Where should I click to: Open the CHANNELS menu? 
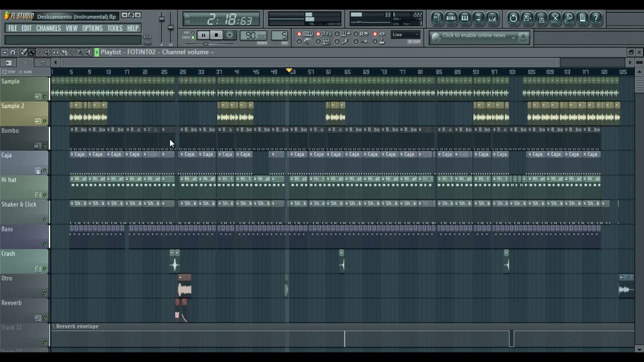tap(49, 28)
